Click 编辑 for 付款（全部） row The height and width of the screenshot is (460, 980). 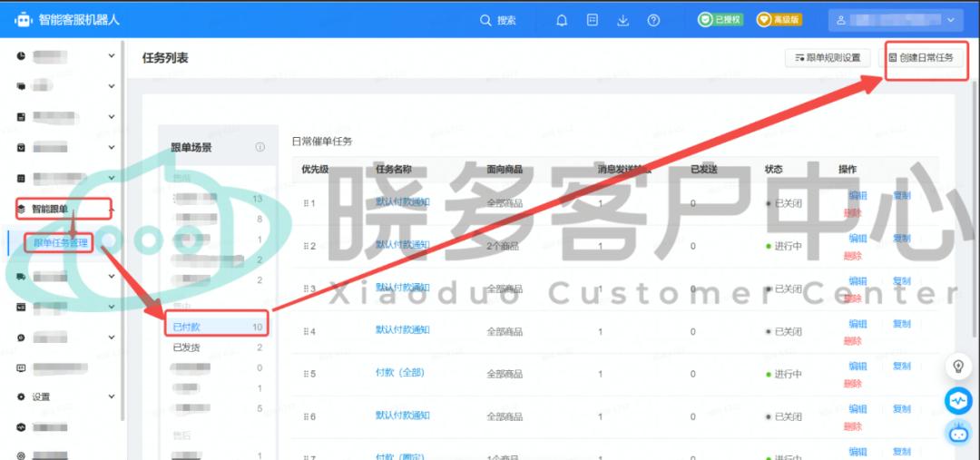tap(857, 367)
